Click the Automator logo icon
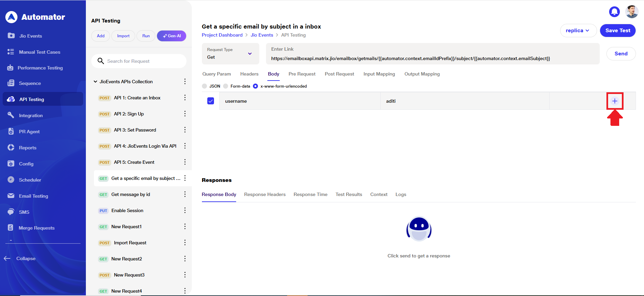 (11, 17)
